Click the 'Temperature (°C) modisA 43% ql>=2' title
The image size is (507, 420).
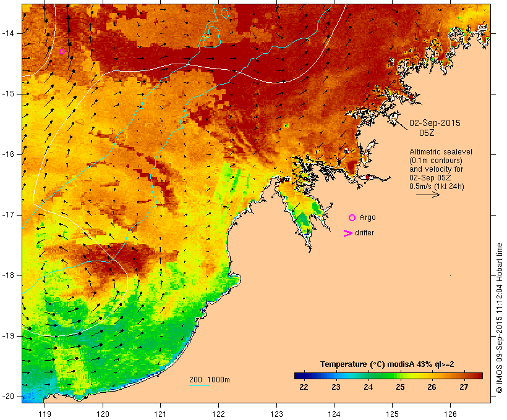(387, 364)
